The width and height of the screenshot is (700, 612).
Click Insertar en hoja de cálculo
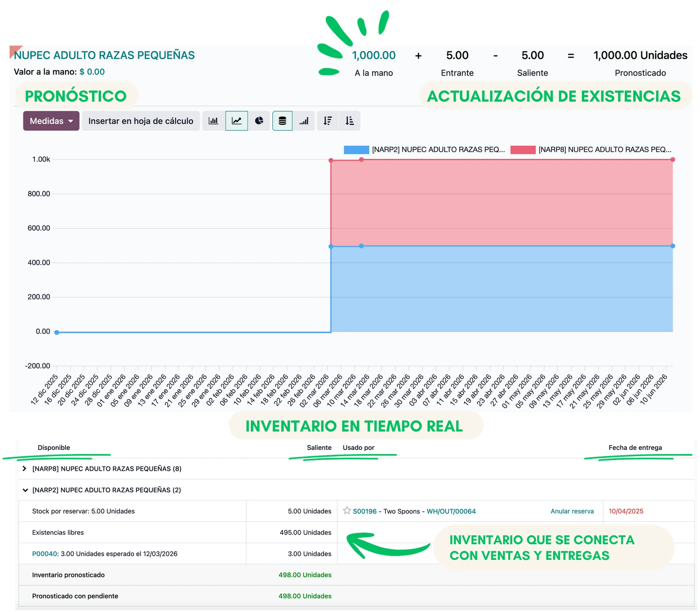click(x=141, y=121)
